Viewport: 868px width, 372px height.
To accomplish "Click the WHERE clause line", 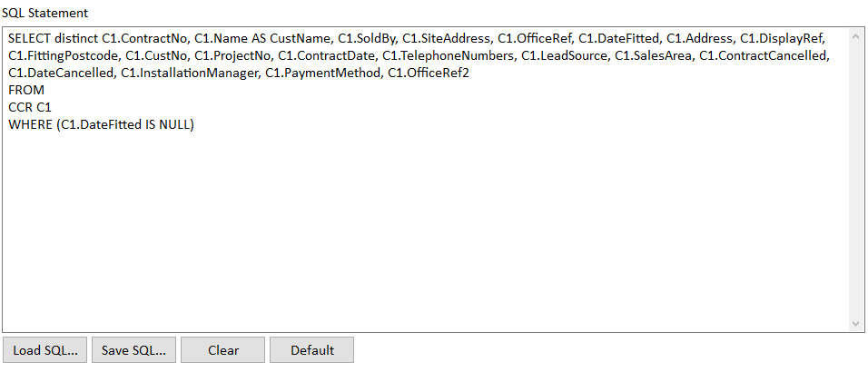I will coord(102,125).
